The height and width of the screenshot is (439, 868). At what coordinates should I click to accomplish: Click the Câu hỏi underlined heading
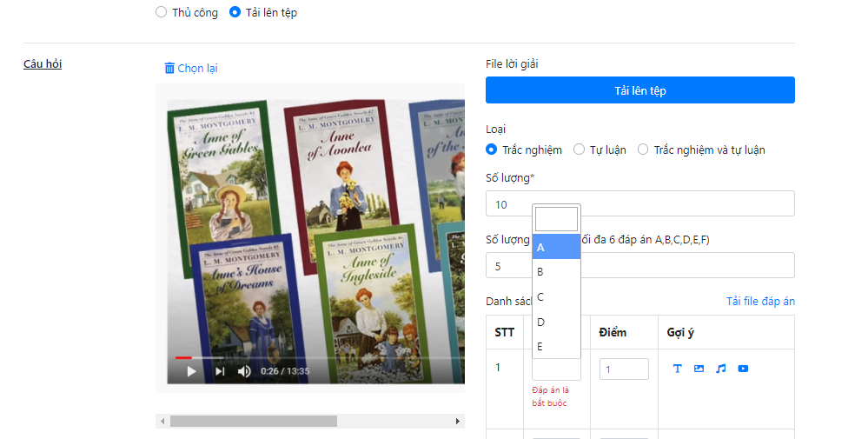click(43, 63)
